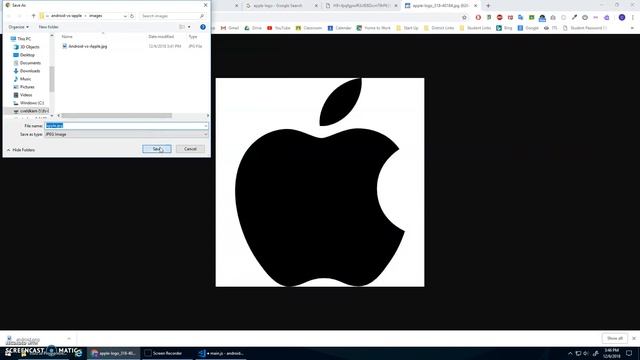Open Student Password bookmark

[x=584, y=28]
